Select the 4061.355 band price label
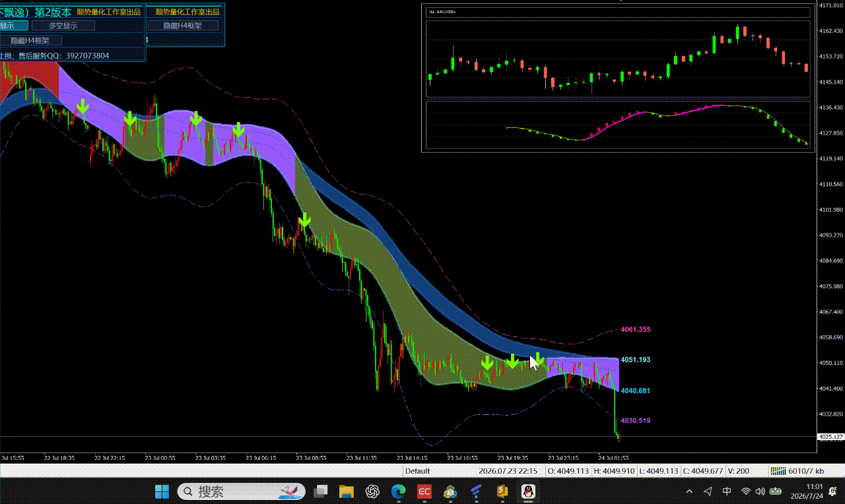This screenshot has width=845, height=504. pos(636,330)
